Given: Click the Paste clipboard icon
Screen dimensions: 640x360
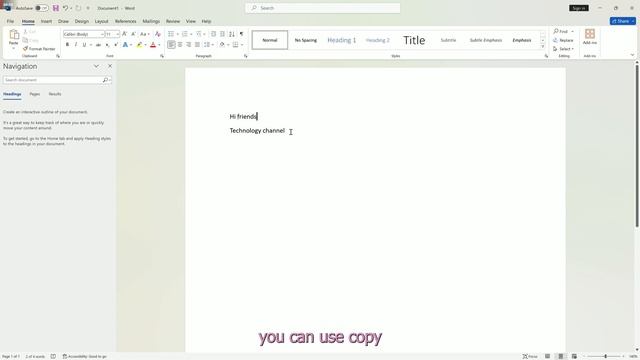Looking at the screenshot, I should coord(14,34).
